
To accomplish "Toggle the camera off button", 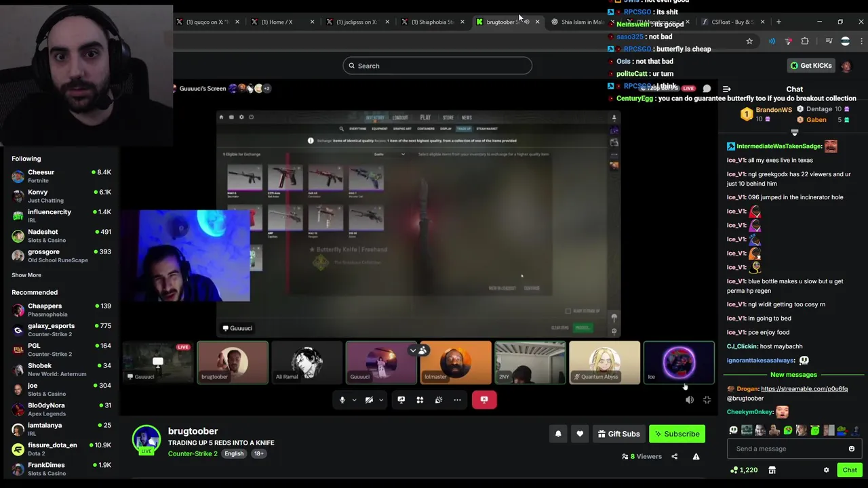I will point(369,400).
